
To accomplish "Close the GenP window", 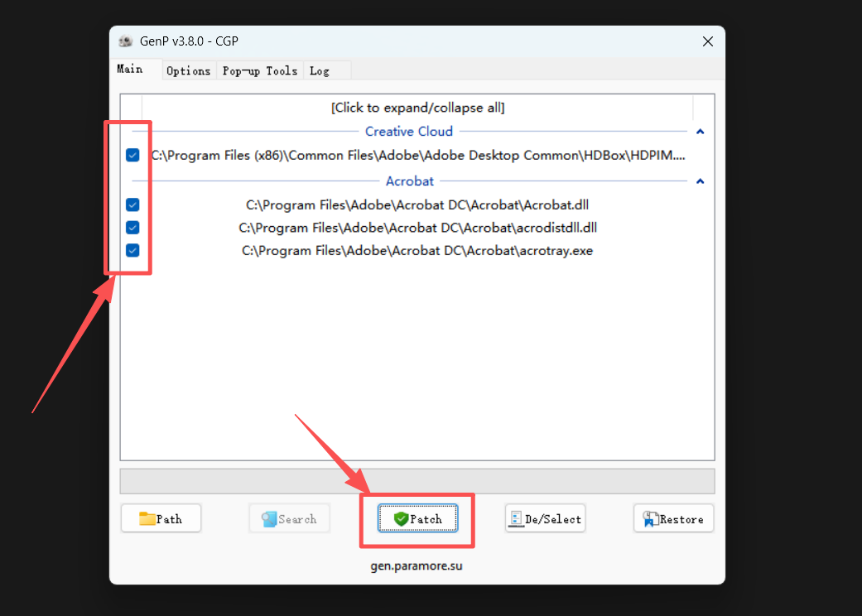I will click(x=707, y=41).
